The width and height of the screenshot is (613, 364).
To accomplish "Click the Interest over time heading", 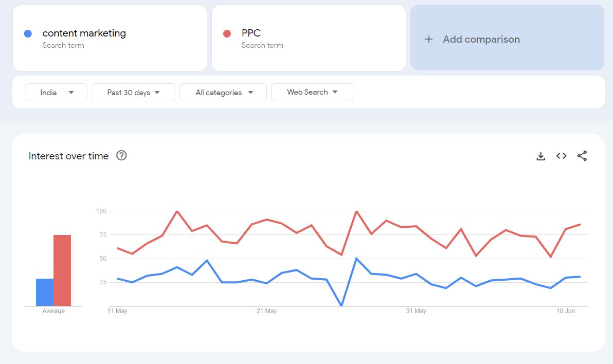I will [x=68, y=155].
